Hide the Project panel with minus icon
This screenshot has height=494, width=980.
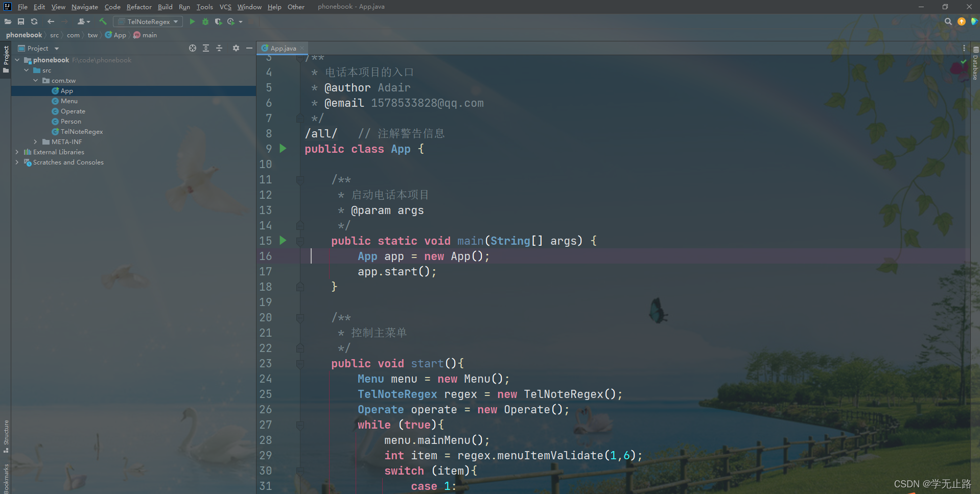(x=249, y=48)
